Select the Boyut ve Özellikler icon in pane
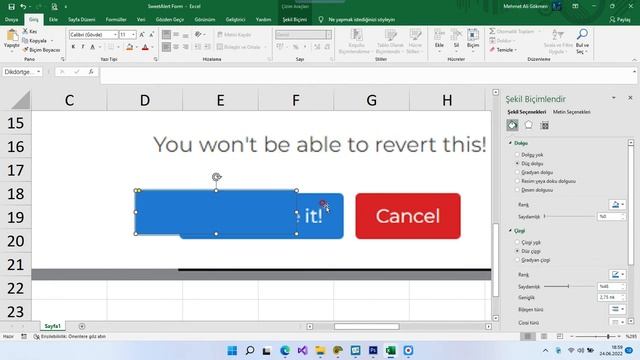The height and width of the screenshot is (360, 640). point(544,125)
